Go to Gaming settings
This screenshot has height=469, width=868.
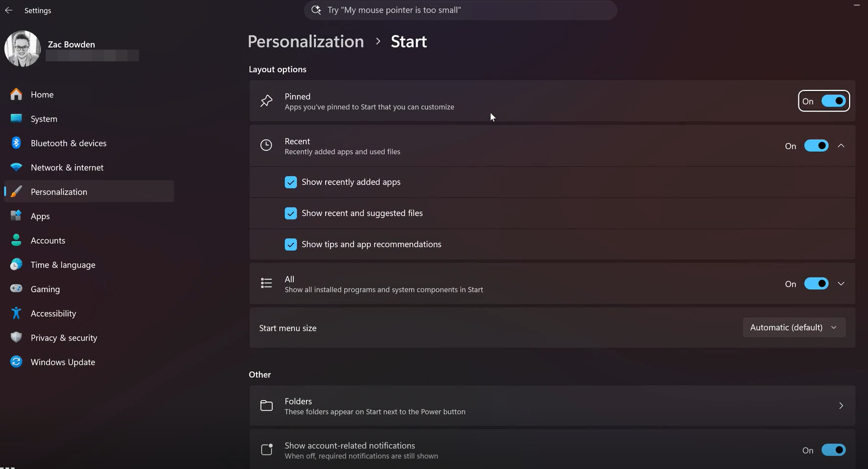point(89,289)
